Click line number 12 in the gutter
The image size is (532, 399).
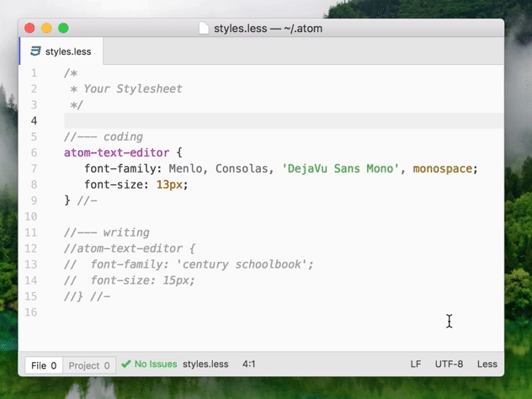(x=31, y=248)
